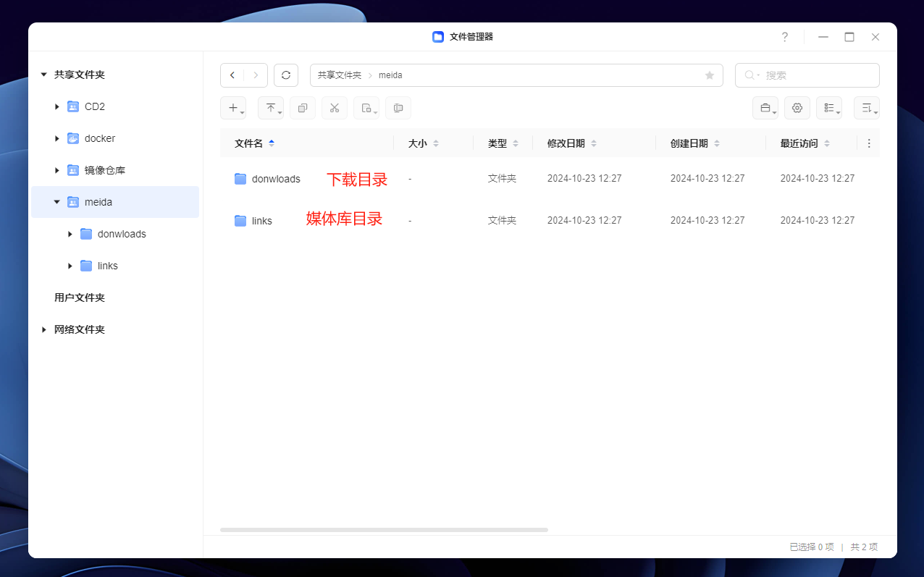Click the refresh button in the navigation bar

(x=286, y=75)
